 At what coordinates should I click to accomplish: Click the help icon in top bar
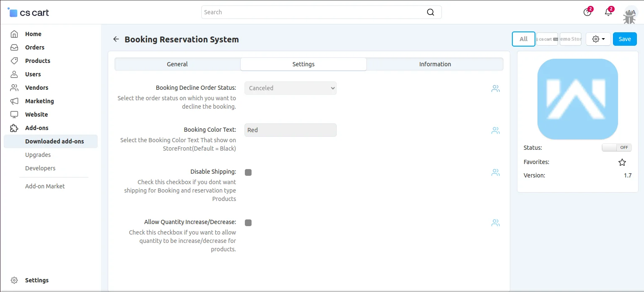pos(587,12)
